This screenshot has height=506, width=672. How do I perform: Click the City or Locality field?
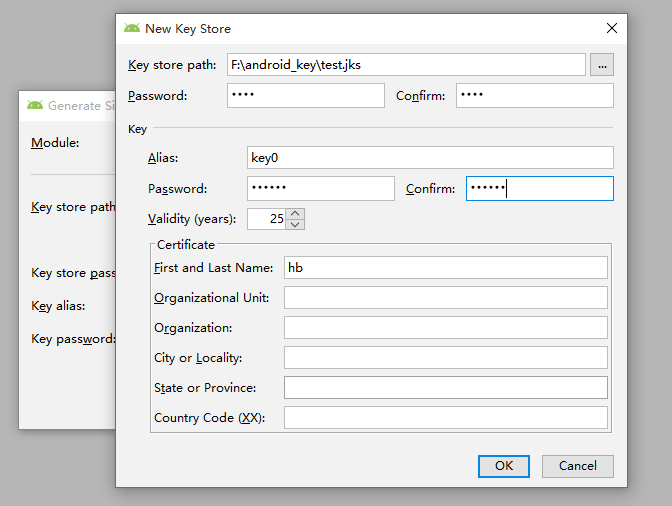tap(446, 357)
